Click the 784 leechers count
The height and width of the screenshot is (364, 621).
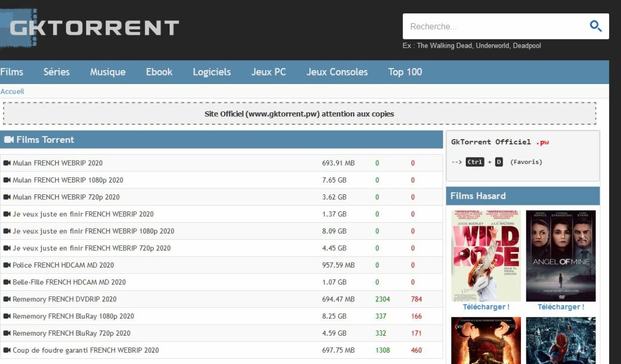pos(416,299)
